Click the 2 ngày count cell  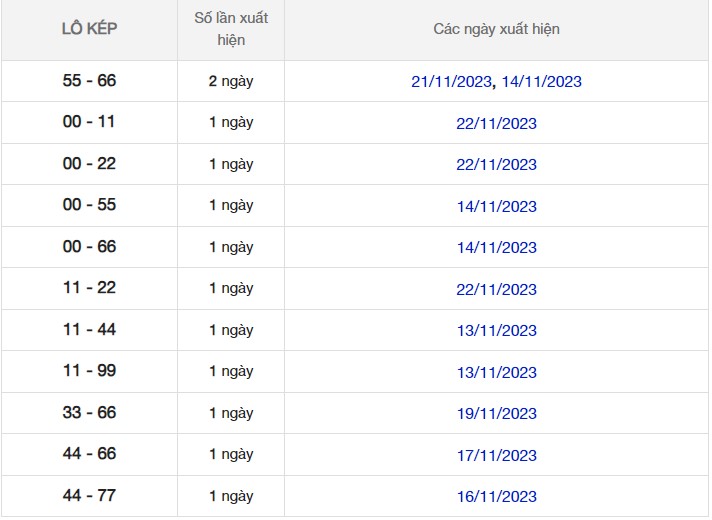click(231, 81)
